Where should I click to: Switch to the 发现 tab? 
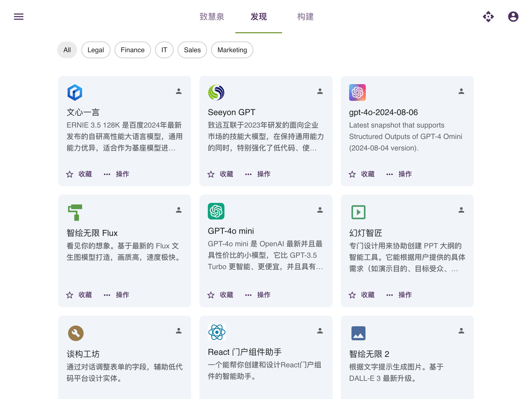pyautogui.click(x=259, y=17)
